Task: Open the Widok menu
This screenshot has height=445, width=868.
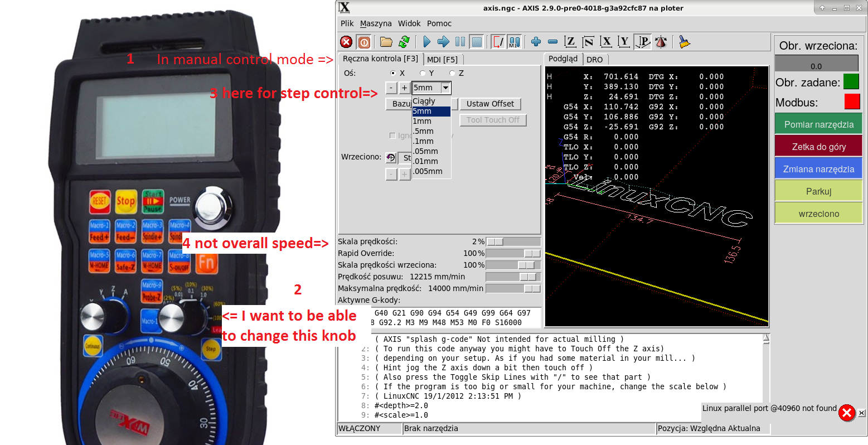Action: pyautogui.click(x=409, y=23)
